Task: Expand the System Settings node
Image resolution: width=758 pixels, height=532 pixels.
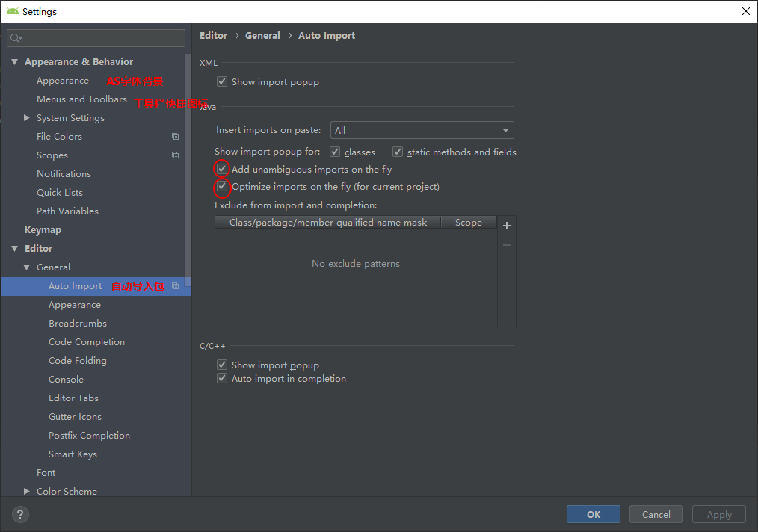Action: pyautogui.click(x=27, y=117)
